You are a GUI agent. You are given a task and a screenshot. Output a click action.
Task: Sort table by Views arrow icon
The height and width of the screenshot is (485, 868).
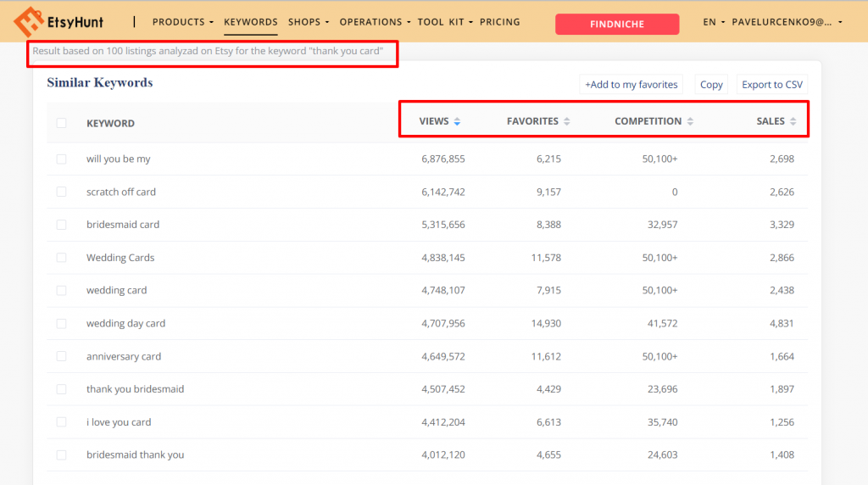coord(457,122)
